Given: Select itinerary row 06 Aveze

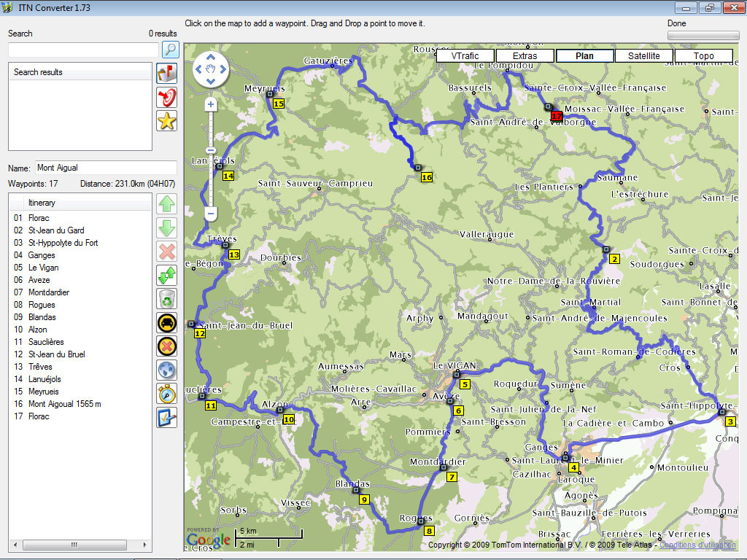Looking at the screenshot, I should 80,280.
